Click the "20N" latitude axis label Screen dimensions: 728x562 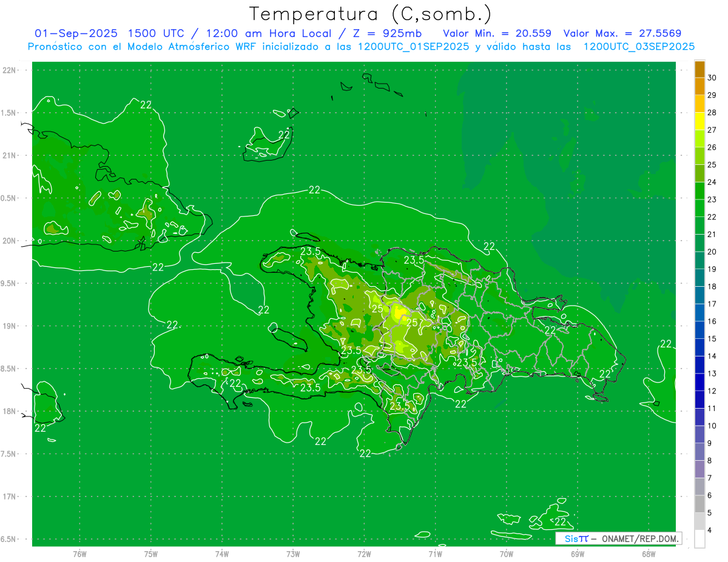coord(9,241)
